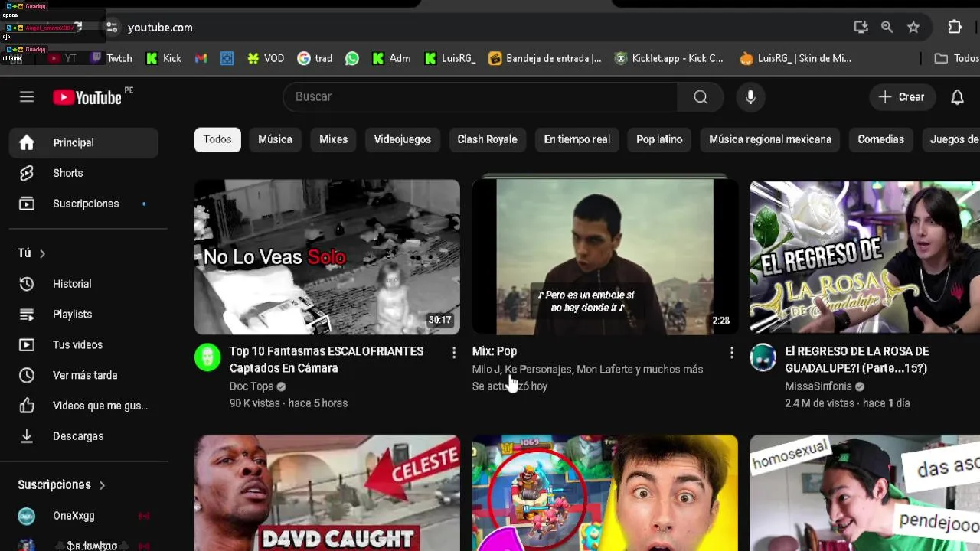Open the notifications bell
Screen dimensions: 980x551
pyautogui.click(x=957, y=97)
